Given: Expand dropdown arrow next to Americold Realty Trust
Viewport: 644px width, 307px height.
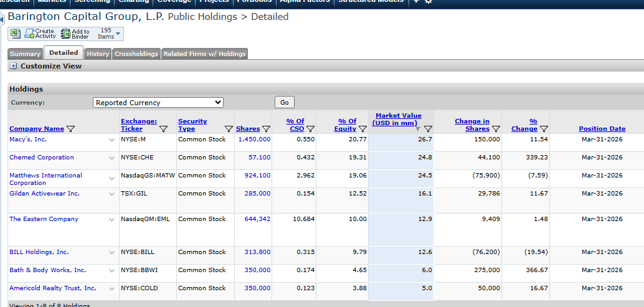Looking at the screenshot, I should point(111,289).
